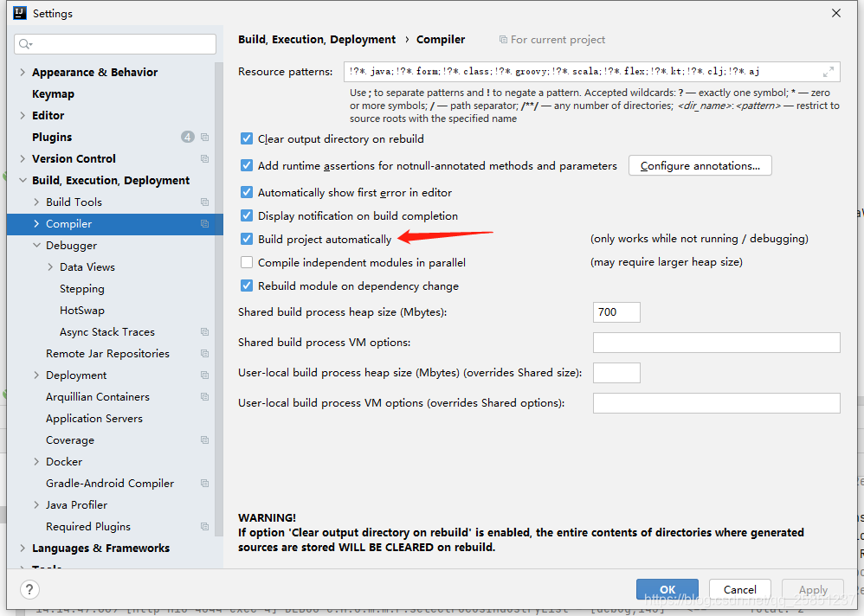Toggle Build project automatically checkbox
864x616 pixels.
tap(247, 239)
